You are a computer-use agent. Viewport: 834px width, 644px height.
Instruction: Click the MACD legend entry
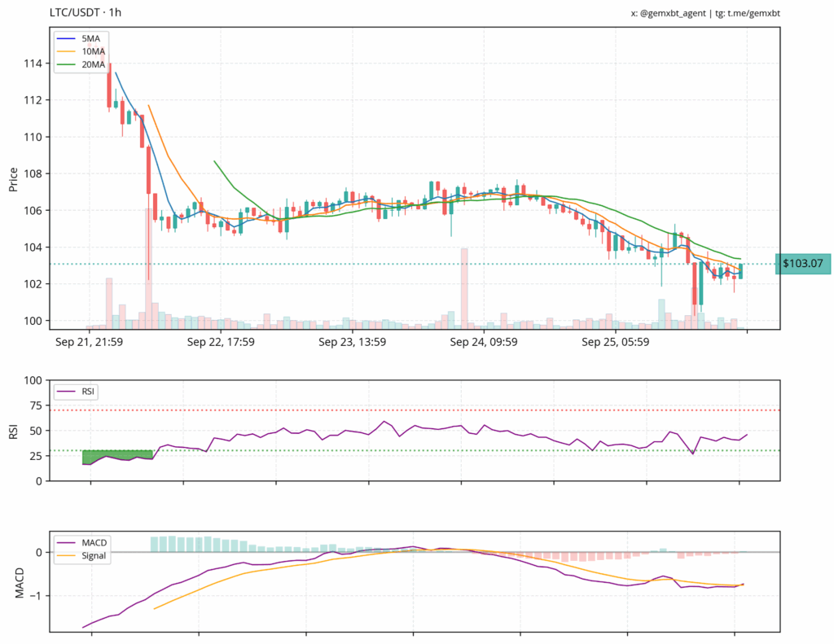[x=94, y=542]
